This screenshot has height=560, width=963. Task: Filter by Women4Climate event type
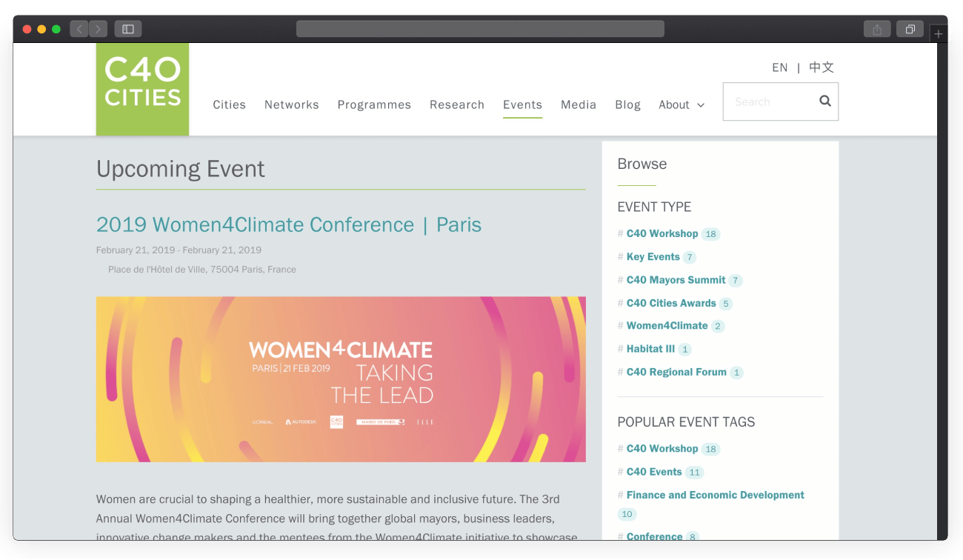pos(667,326)
